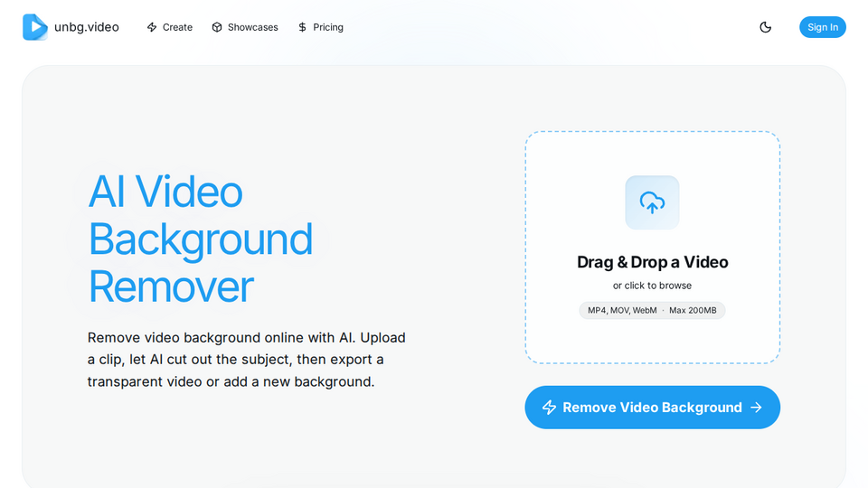The height and width of the screenshot is (488, 868).
Task: Click the cloud upload icon
Action: (652, 202)
